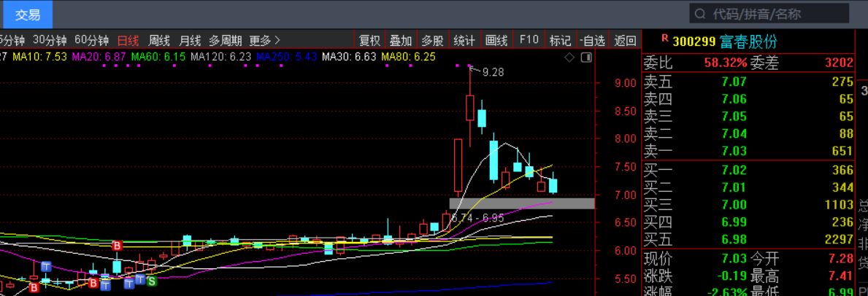The image size is (868, 296).
Task: Click the MA10: 7.53 indicator label
Action: [x=39, y=56]
